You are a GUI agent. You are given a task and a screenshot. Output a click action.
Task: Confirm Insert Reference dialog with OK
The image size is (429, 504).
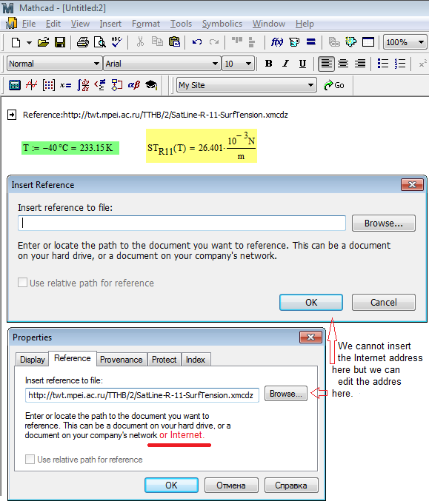pos(311,302)
